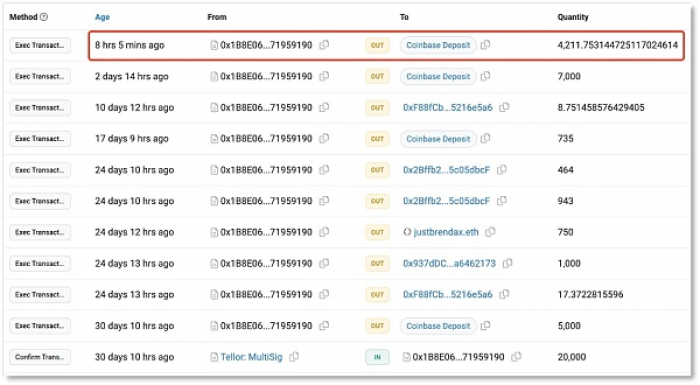Click the Method column help icon
The height and width of the screenshot is (385, 700).
[x=44, y=17]
